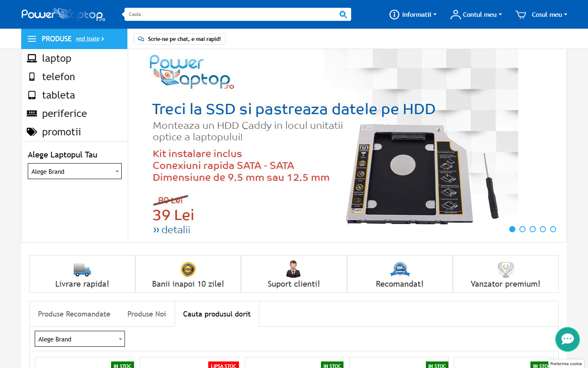Click Suport clienti text

(x=294, y=284)
